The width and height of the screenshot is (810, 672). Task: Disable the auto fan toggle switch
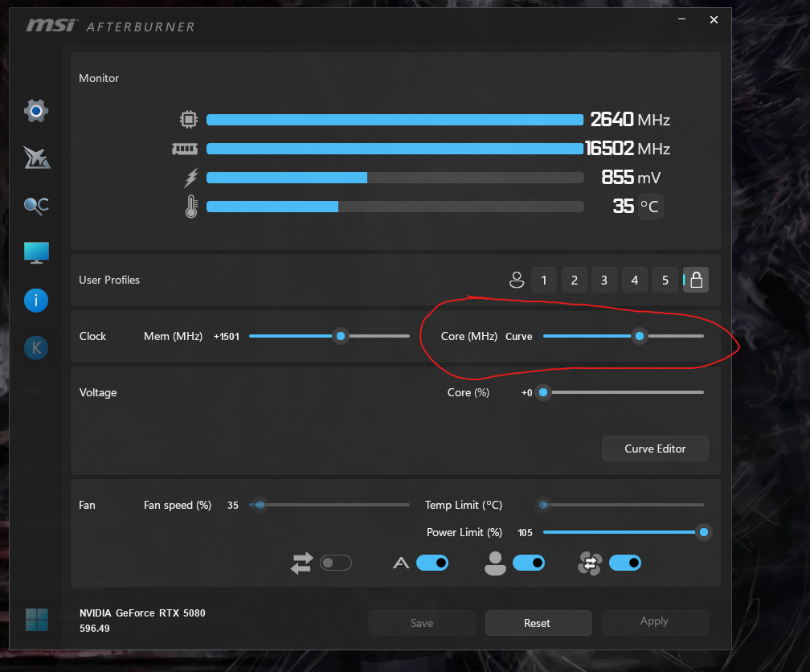pos(432,563)
